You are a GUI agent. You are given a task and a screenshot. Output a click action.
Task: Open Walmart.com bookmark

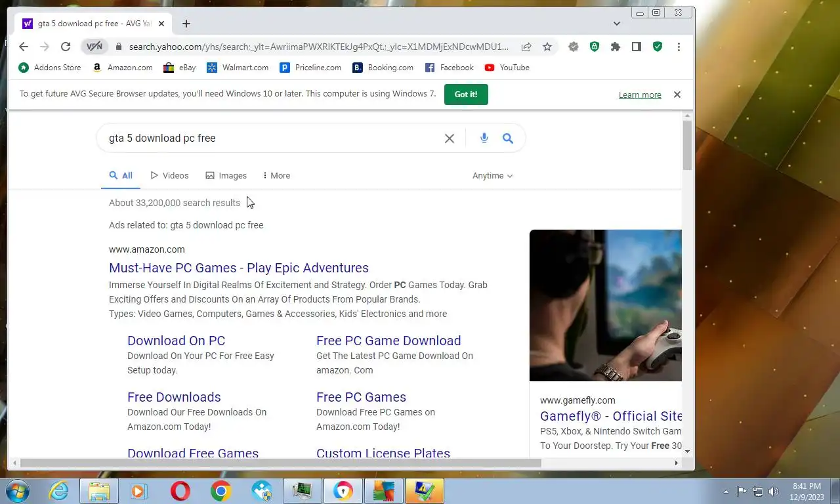click(x=238, y=68)
